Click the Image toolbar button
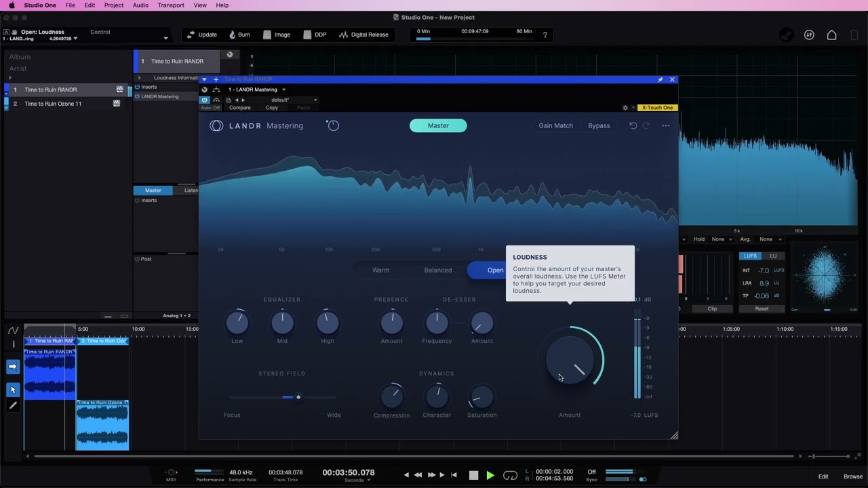 [x=277, y=35]
